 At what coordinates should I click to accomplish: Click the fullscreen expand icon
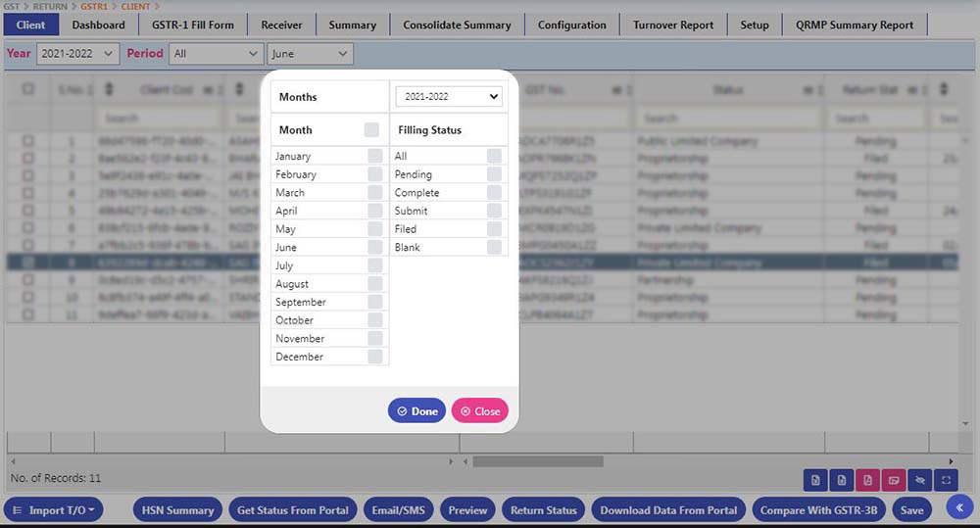pyautogui.click(x=945, y=480)
